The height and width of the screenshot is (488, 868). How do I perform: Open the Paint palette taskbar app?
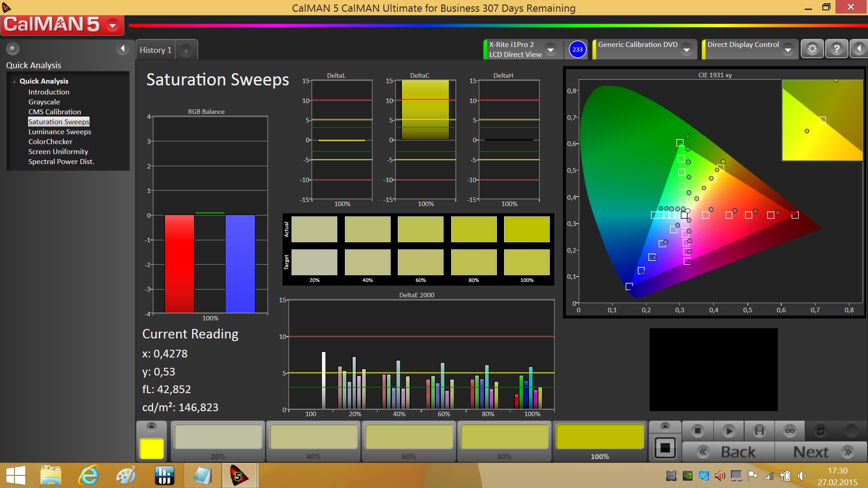point(126,476)
